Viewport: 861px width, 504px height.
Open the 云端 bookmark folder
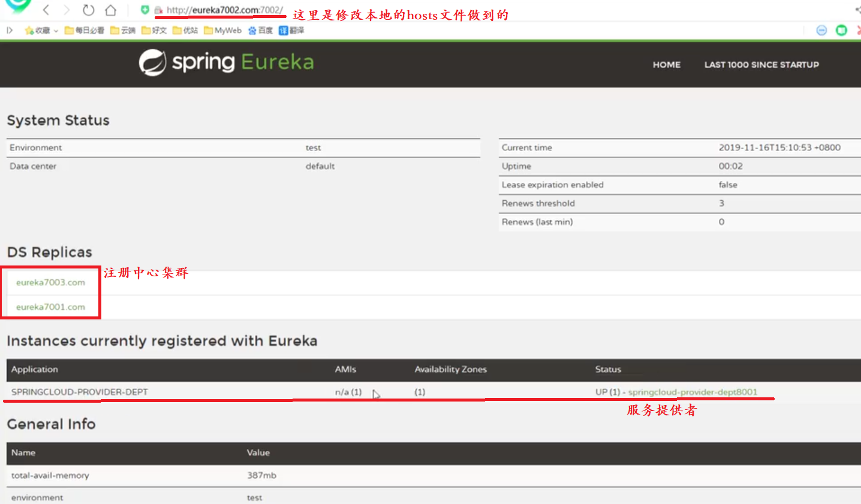click(123, 30)
